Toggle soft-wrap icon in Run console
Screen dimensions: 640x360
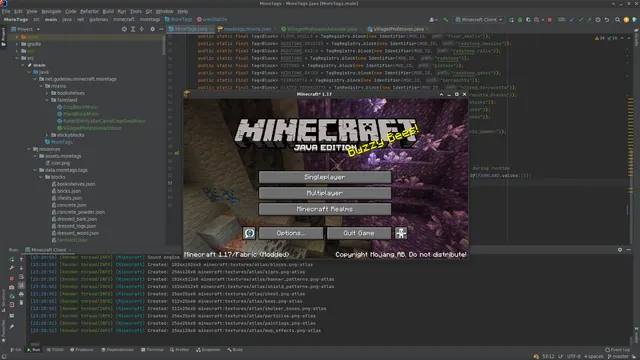[21, 277]
